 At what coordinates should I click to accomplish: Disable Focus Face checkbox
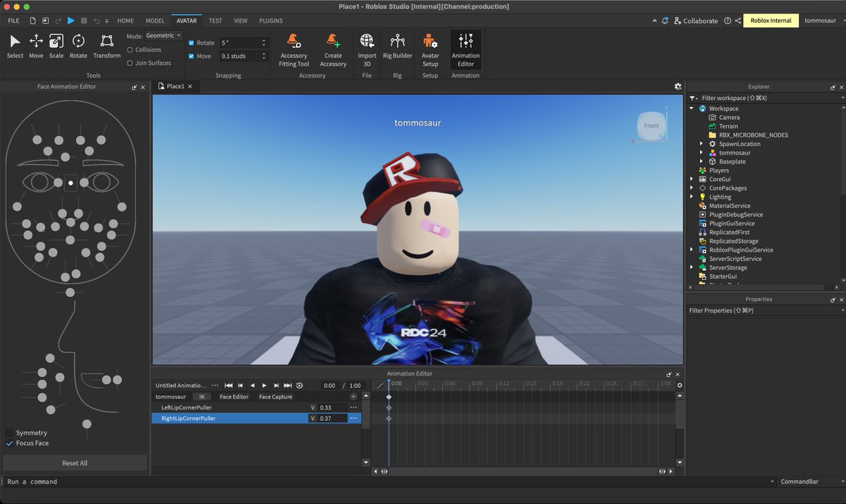pos(9,443)
